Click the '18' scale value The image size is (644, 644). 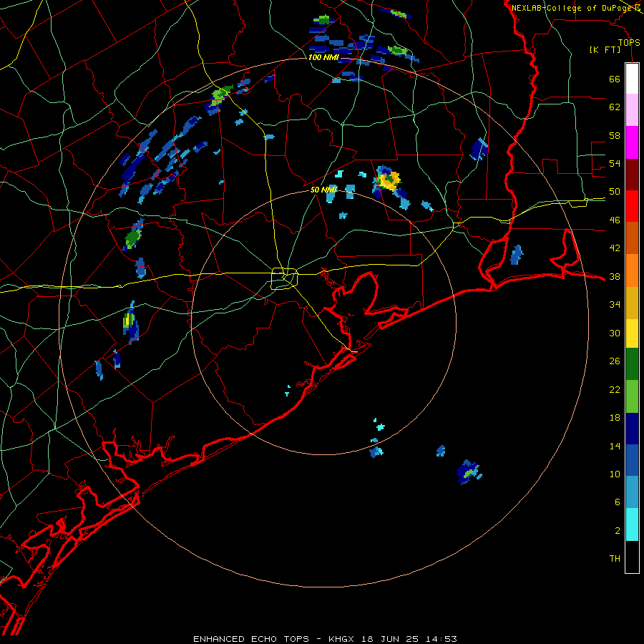(615, 418)
